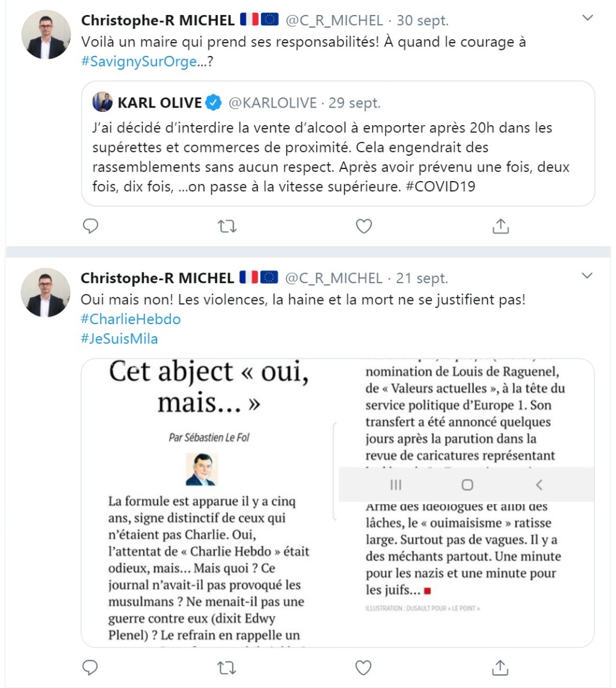Open the #JeSuisMila hashtag

pyautogui.click(x=119, y=339)
